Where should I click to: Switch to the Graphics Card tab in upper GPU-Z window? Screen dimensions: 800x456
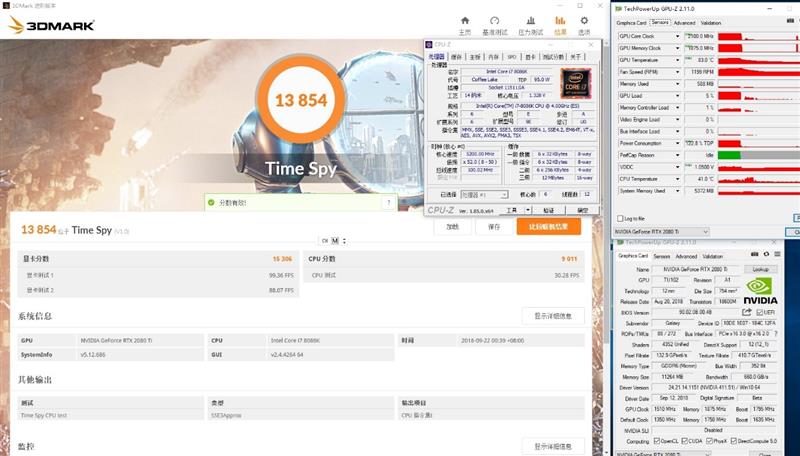[x=632, y=23]
